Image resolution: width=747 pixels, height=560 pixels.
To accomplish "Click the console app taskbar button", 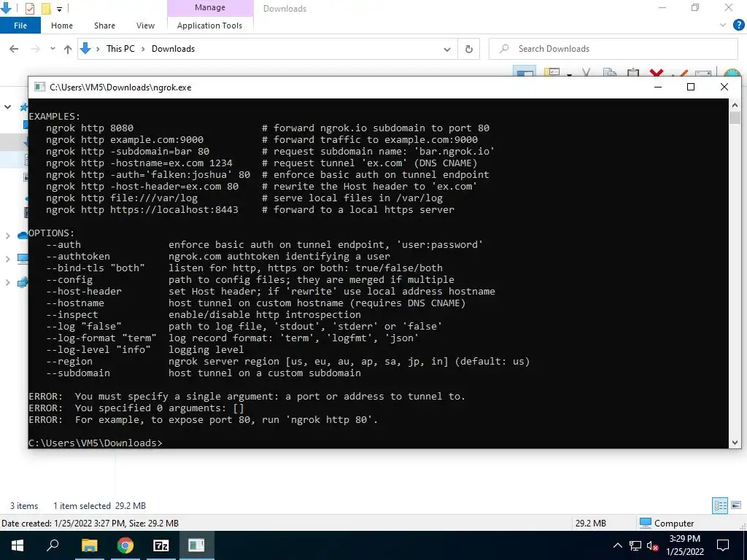I will [x=196, y=545].
